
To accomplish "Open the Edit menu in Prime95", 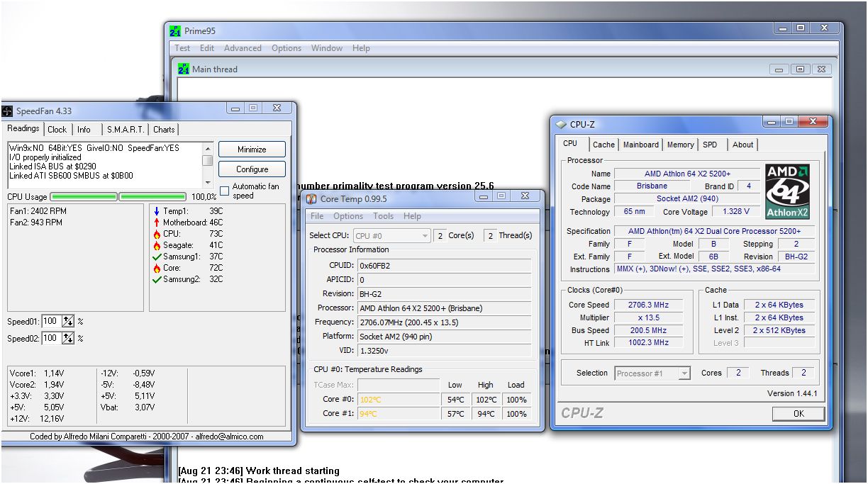I will (x=207, y=48).
